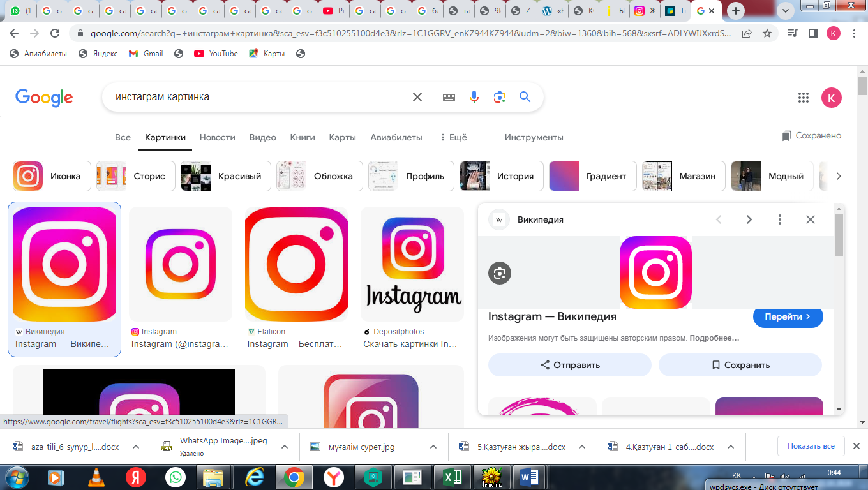Switch to the Книги tab
The width and height of the screenshot is (868, 490).
click(303, 137)
